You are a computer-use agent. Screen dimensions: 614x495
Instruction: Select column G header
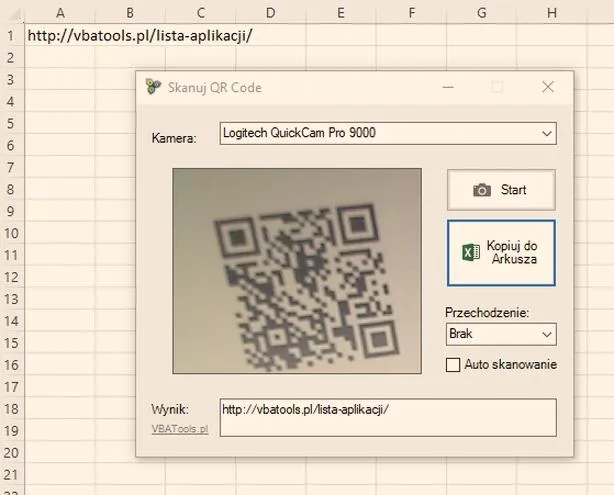482,13
